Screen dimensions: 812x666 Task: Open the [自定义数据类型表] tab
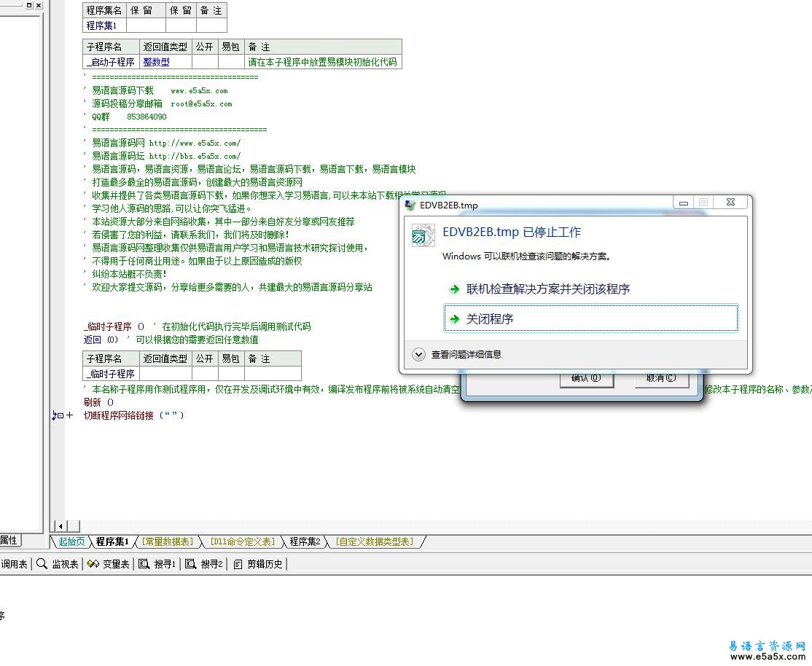click(x=375, y=541)
